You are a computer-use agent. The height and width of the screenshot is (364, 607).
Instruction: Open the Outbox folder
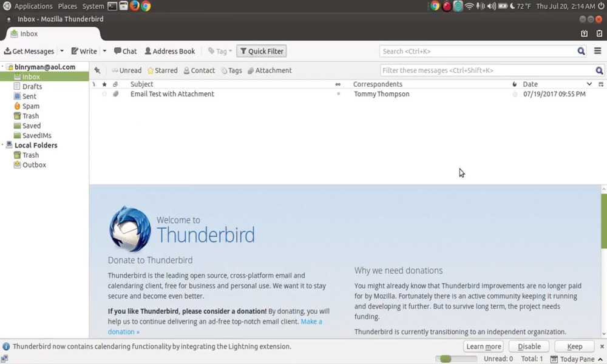tap(34, 165)
